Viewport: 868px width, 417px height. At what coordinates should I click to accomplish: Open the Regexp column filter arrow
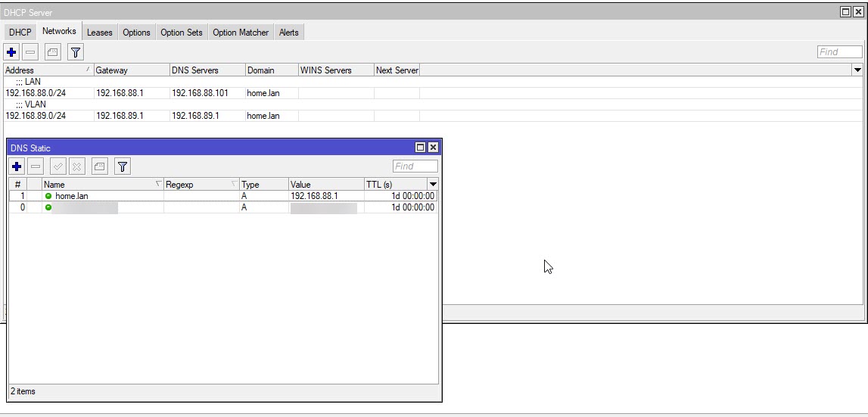click(234, 183)
